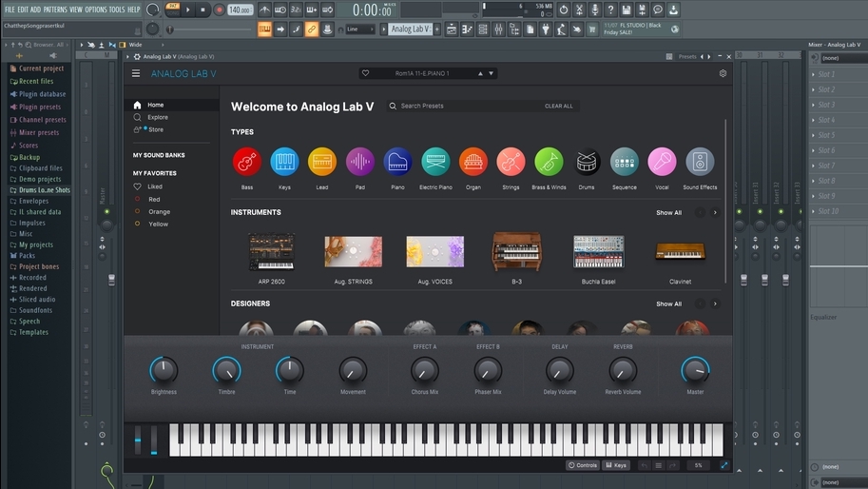Select Home in Analog Lab sidebar

[x=172, y=105]
